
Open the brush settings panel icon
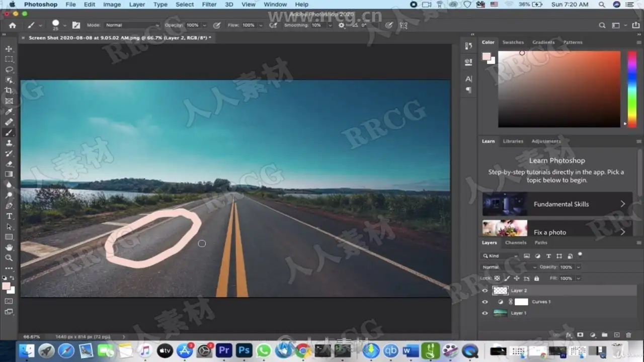click(x=76, y=25)
